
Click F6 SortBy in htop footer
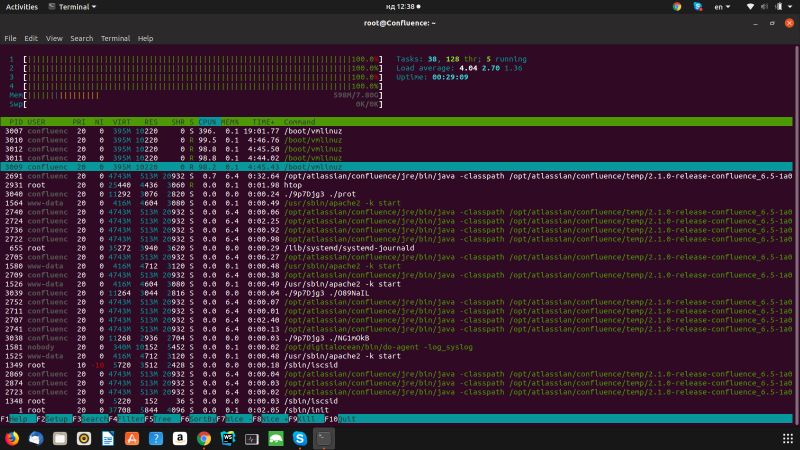[198, 419]
